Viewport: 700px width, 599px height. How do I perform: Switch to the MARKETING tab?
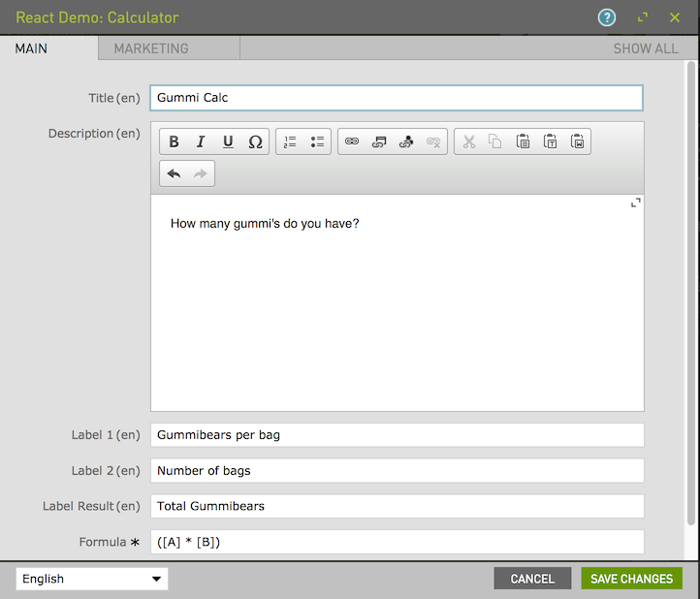(x=170, y=48)
